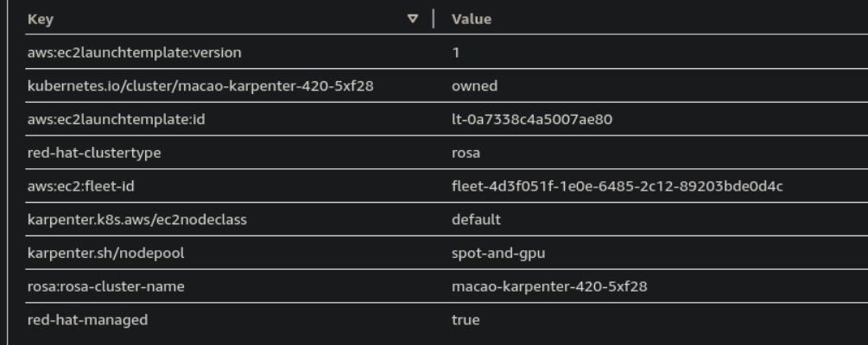This screenshot has height=345, width=868.
Task: Click the rosa clustertype value
Action: pyautogui.click(x=466, y=153)
